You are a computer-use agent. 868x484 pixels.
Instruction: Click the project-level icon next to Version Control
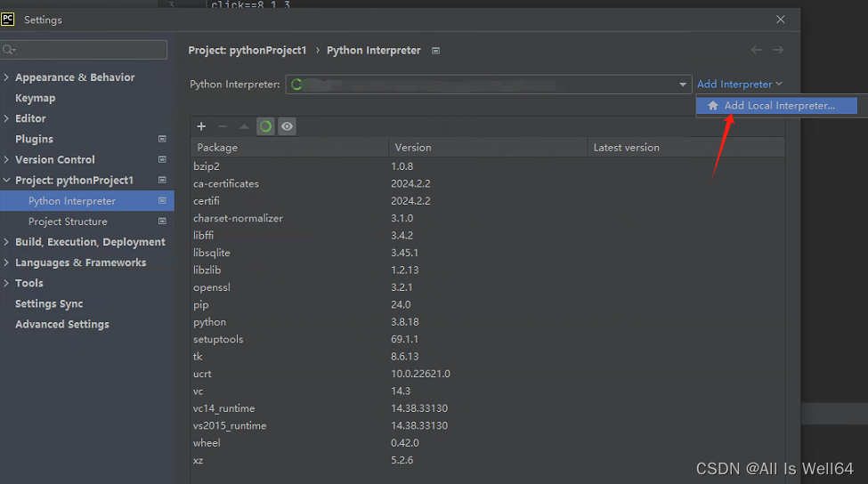[x=162, y=159]
